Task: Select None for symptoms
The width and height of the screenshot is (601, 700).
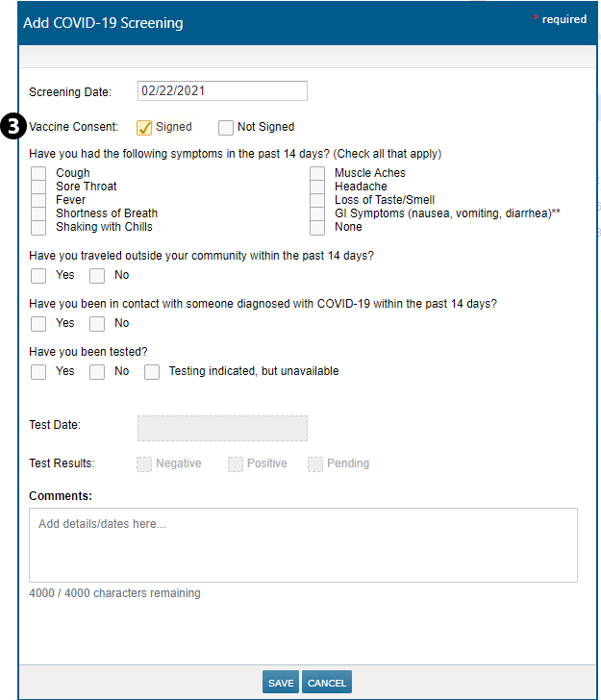Action: 317,228
